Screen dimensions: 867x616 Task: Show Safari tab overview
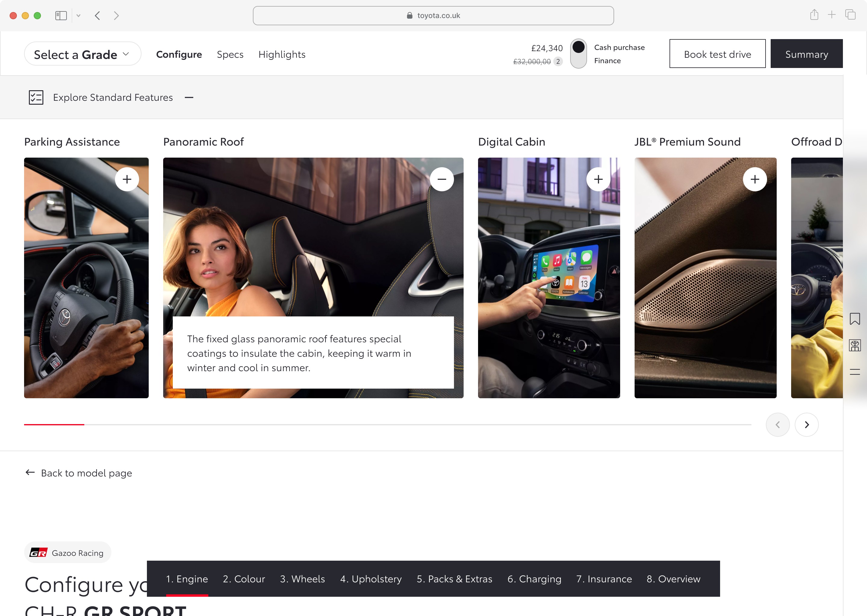coord(850,15)
